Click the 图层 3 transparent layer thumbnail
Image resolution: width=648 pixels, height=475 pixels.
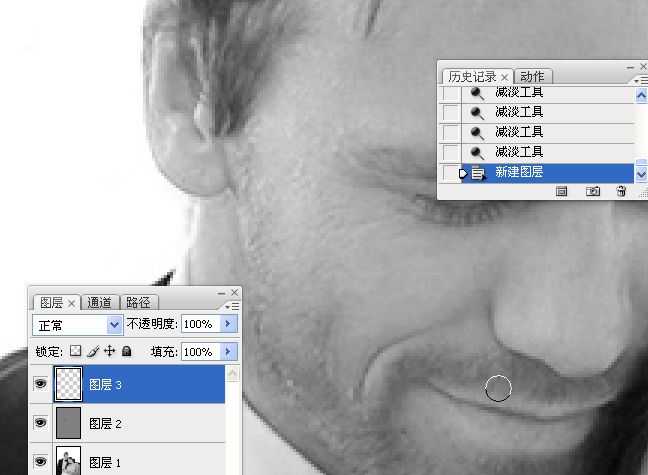coord(69,384)
